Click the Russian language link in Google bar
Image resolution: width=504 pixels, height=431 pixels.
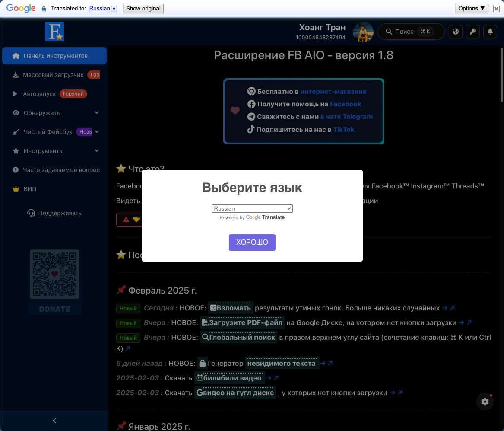coord(99,8)
